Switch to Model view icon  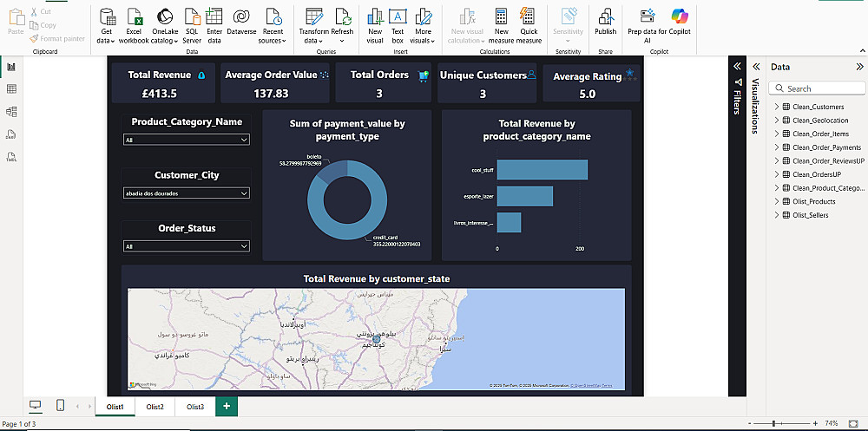[11, 112]
